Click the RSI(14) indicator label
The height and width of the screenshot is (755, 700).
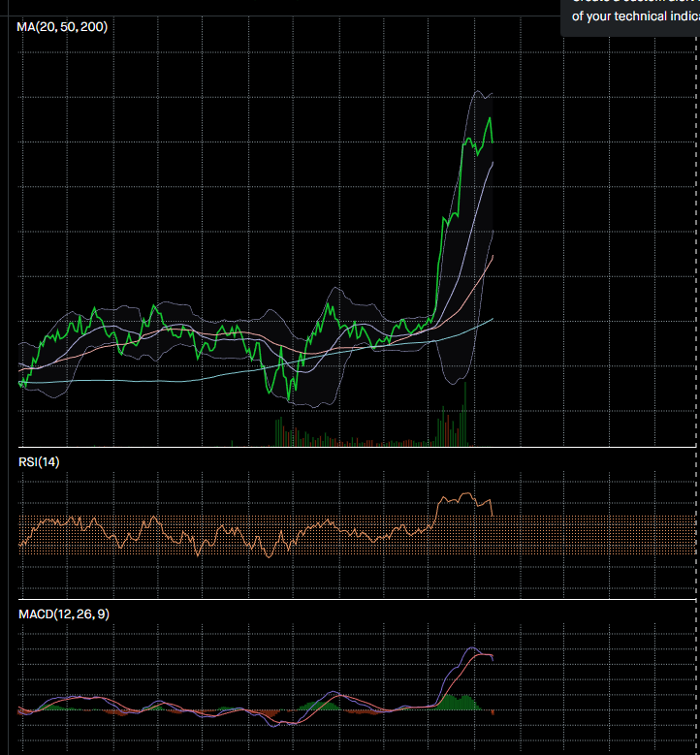pos(39,462)
